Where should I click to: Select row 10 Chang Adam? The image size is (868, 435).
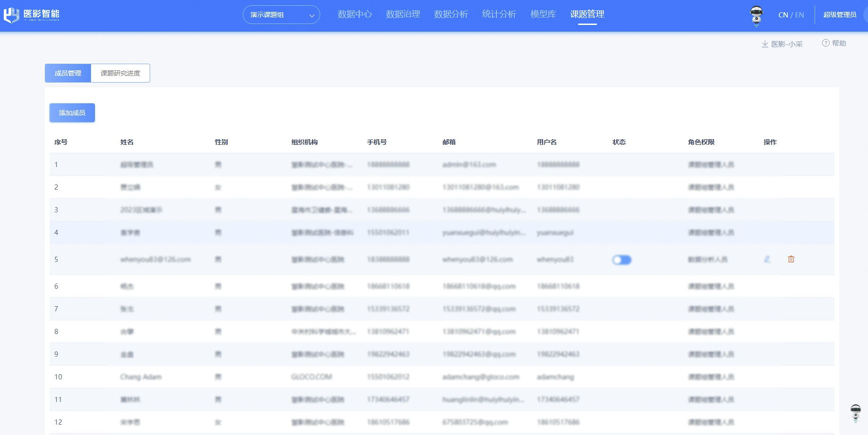[442, 376]
